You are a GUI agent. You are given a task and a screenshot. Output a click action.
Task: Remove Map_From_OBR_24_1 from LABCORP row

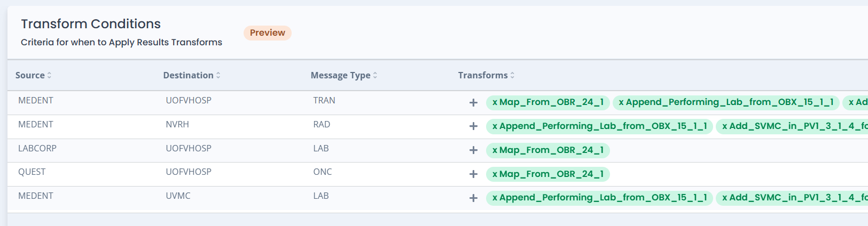pyautogui.click(x=495, y=150)
